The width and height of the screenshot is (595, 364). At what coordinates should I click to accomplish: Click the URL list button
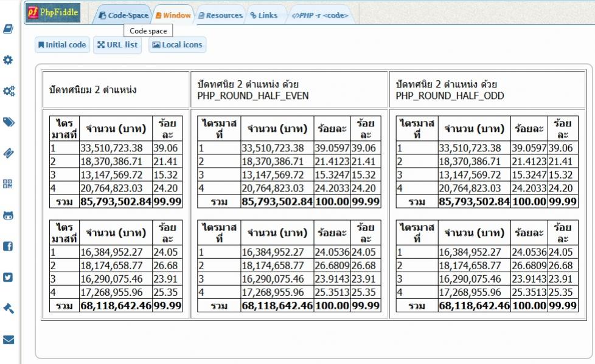click(x=117, y=45)
